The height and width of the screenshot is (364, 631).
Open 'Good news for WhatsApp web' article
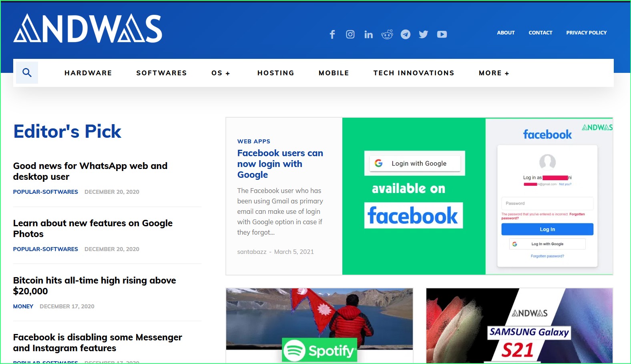(90, 171)
